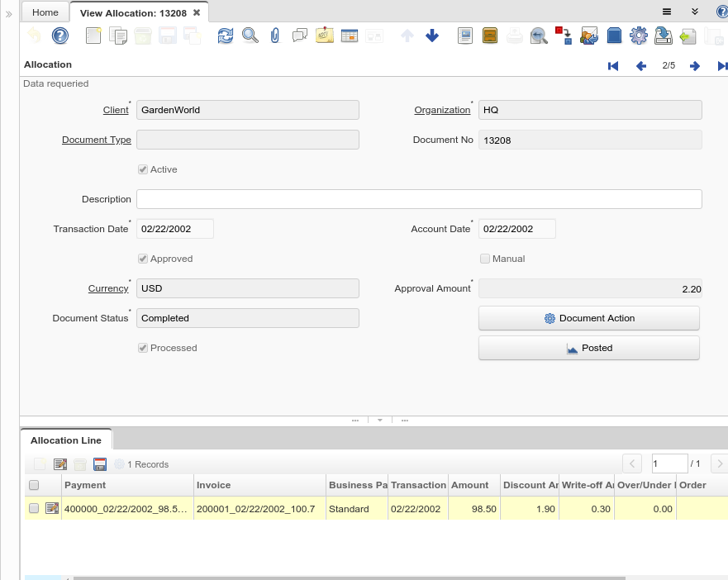This screenshot has width=728, height=580.
Task: Click into the Description input field
Action: 419,199
